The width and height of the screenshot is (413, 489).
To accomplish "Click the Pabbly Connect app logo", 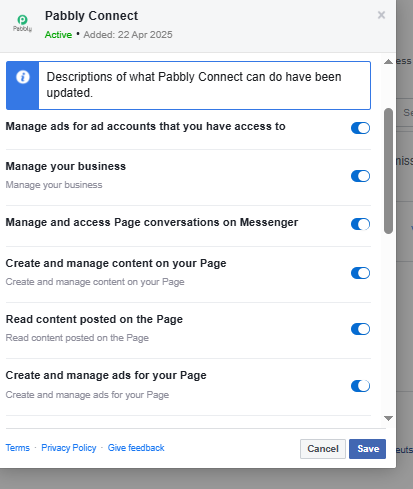I will pos(22,24).
